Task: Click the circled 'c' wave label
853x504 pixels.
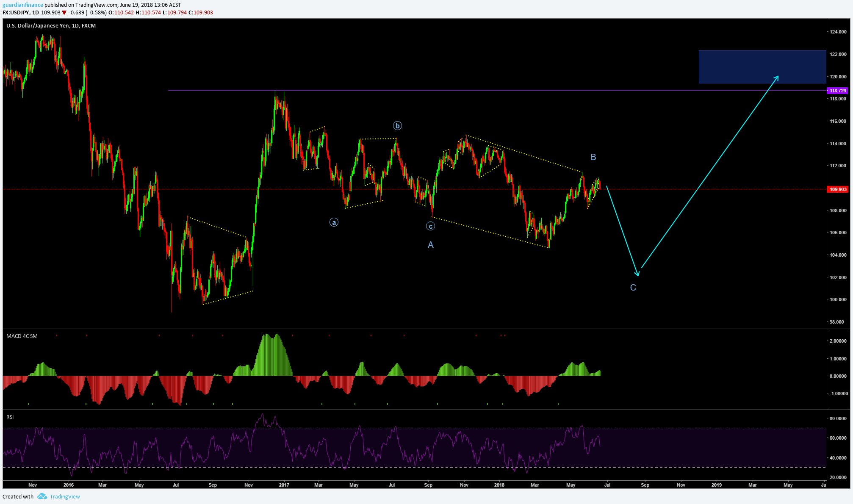Action: [430, 226]
